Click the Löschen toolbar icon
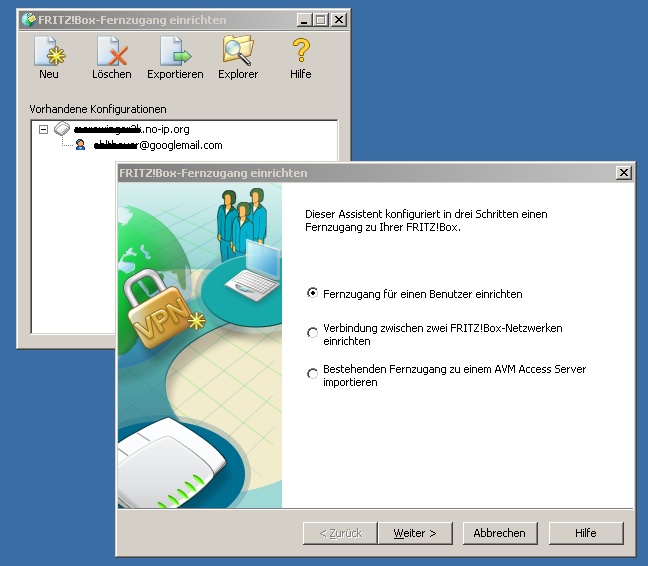 (x=112, y=52)
